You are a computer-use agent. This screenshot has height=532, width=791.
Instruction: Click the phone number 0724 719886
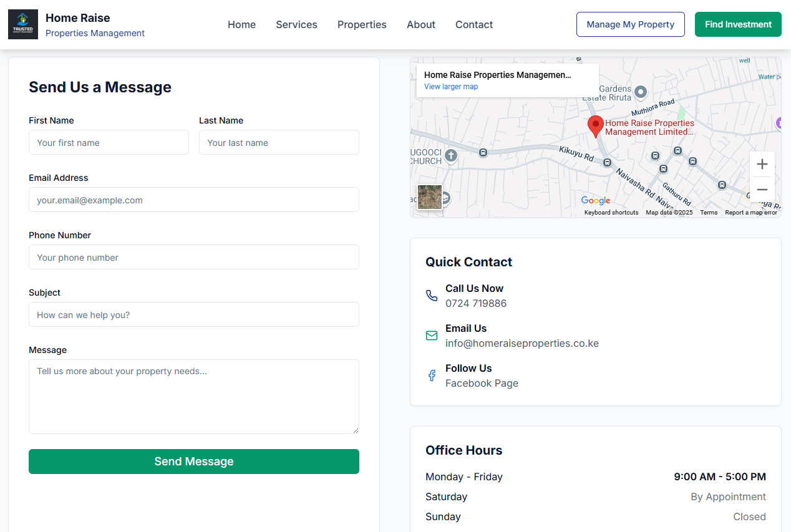tap(476, 303)
